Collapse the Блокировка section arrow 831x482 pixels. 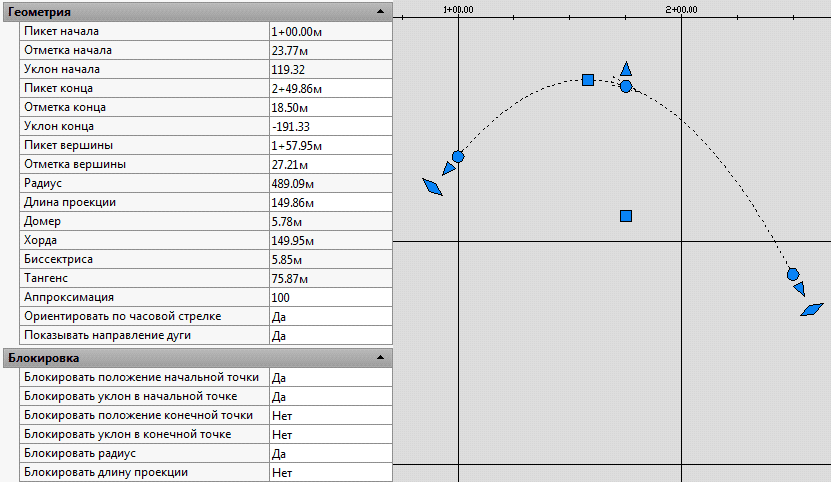[x=380, y=357]
